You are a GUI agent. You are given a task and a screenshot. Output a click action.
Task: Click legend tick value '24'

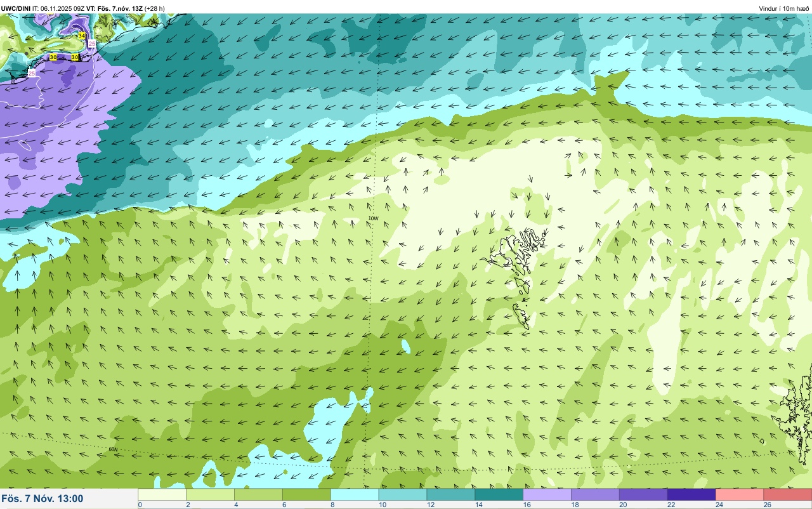[x=720, y=505]
